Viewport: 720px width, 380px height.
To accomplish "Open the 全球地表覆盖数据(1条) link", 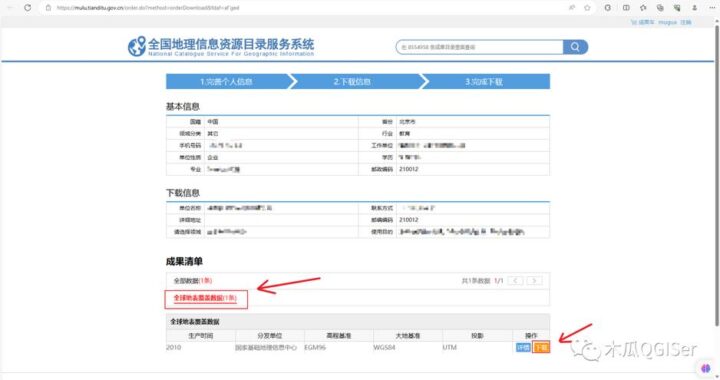I will [x=205, y=298].
